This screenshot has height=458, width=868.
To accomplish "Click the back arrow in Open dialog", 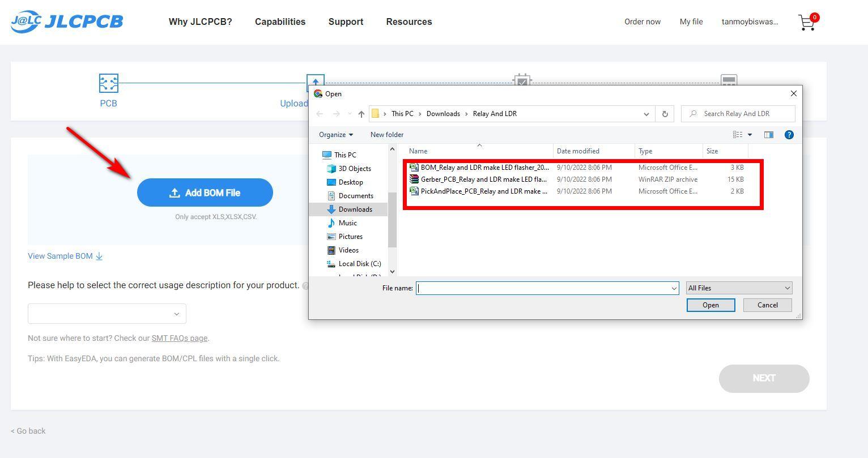I will pyautogui.click(x=320, y=114).
